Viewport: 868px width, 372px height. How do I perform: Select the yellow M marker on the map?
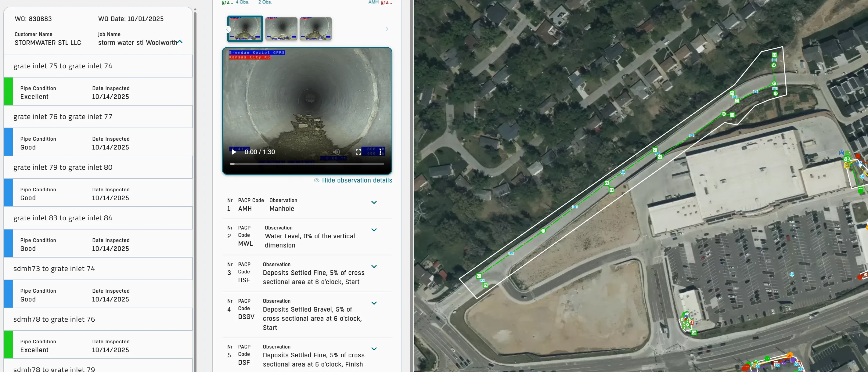847,165
